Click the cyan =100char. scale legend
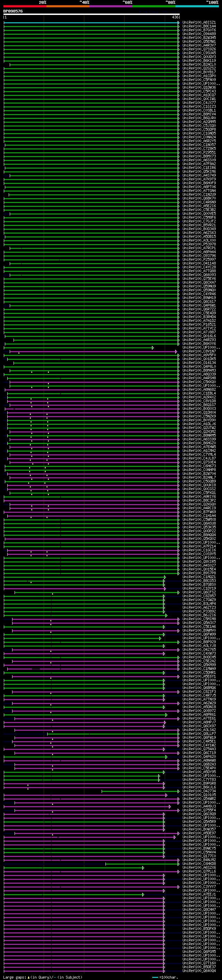Image resolution: width=222 pixels, height=980 pixels. click(x=164, y=977)
